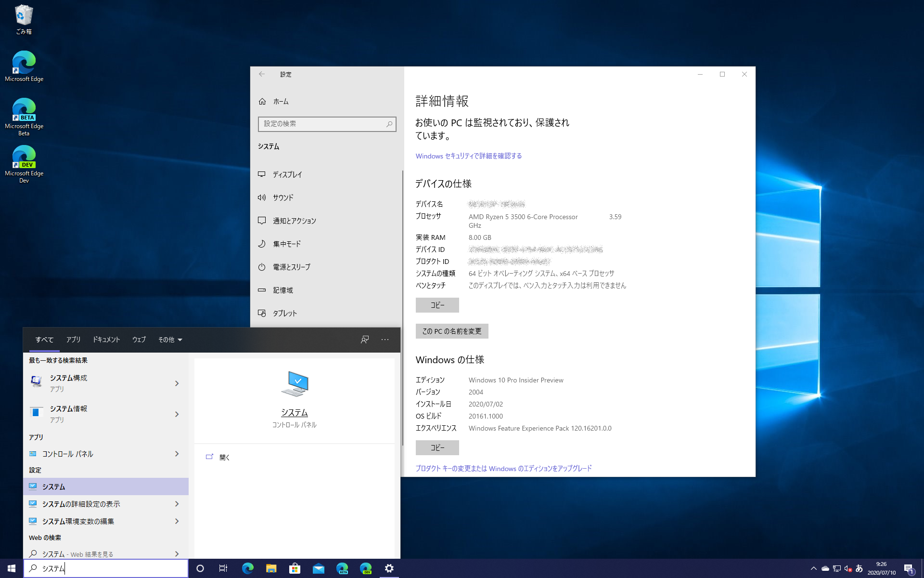Click 開く in search preview pane
Image resolution: width=924 pixels, height=578 pixels.
[295, 457]
